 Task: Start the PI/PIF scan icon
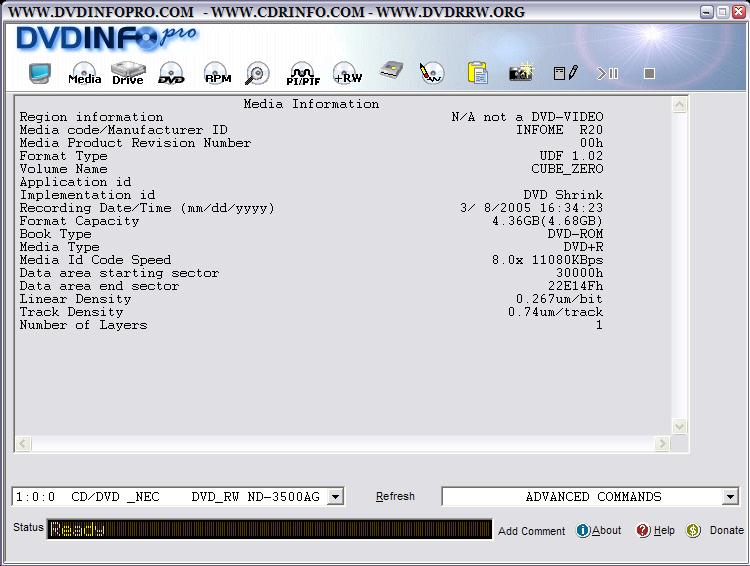click(303, 74)
